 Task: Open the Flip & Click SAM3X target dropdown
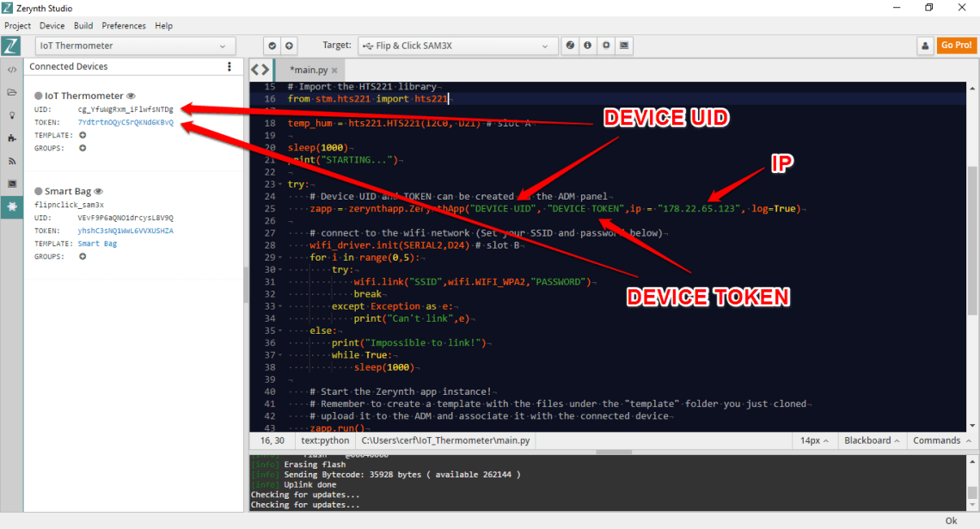pos(457,46)
